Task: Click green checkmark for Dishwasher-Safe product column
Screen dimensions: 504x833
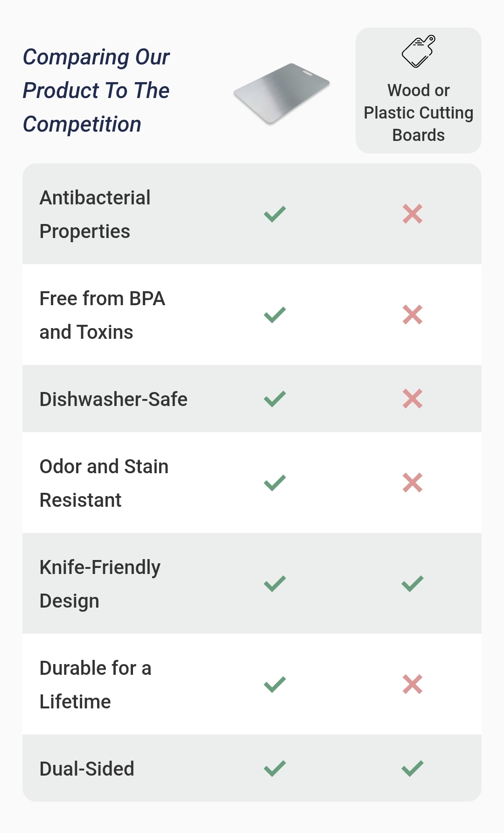Action: (275, 399)
